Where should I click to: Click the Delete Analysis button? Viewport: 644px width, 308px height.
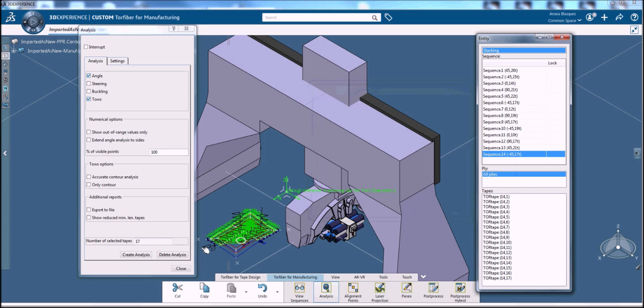pyautogui.click(x=172, y=255)
